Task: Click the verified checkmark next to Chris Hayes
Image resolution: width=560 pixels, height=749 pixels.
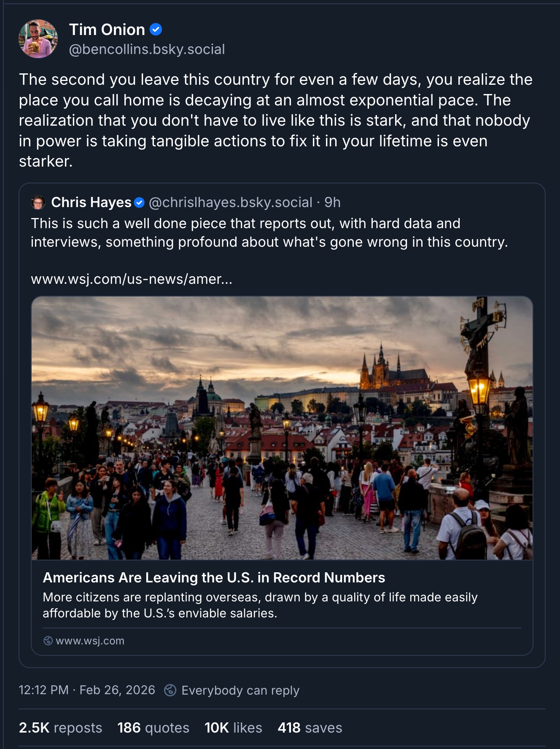Action: coord(139,203)
